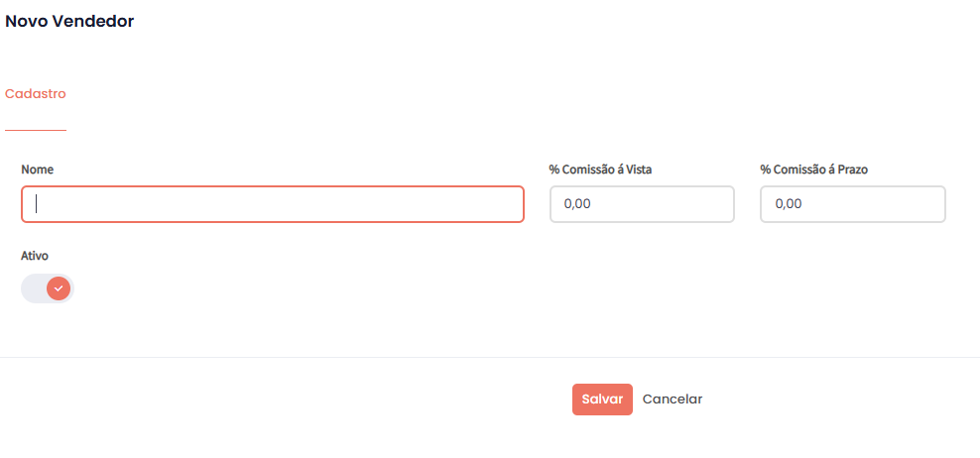
Task: Click the % Comissão á Vista label
Action: tap(600, 170)
